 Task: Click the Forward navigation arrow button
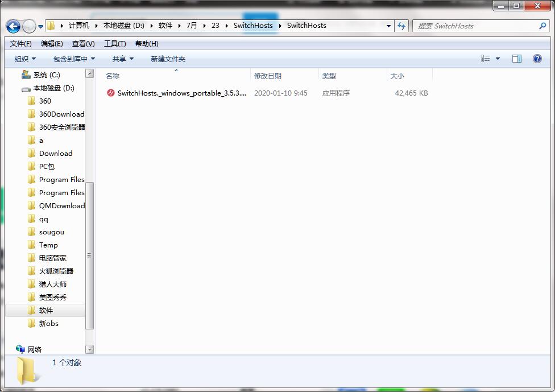[x=29, y=26]
